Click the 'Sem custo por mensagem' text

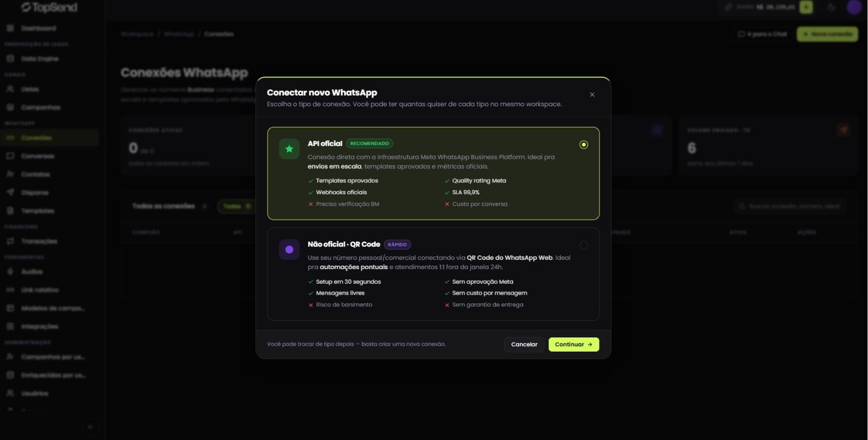(490, 293)
